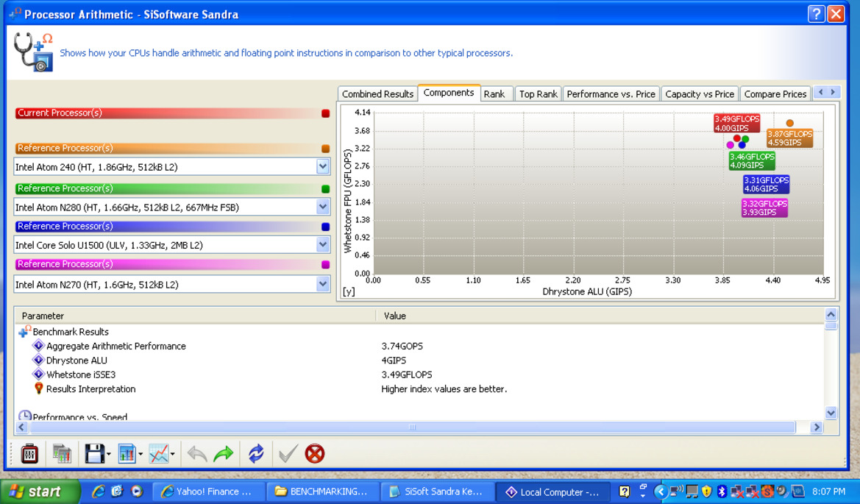
Task: Click the red 3.49GFLOPS 4.00GIPS data label
Action: click(x=736, y=124)
